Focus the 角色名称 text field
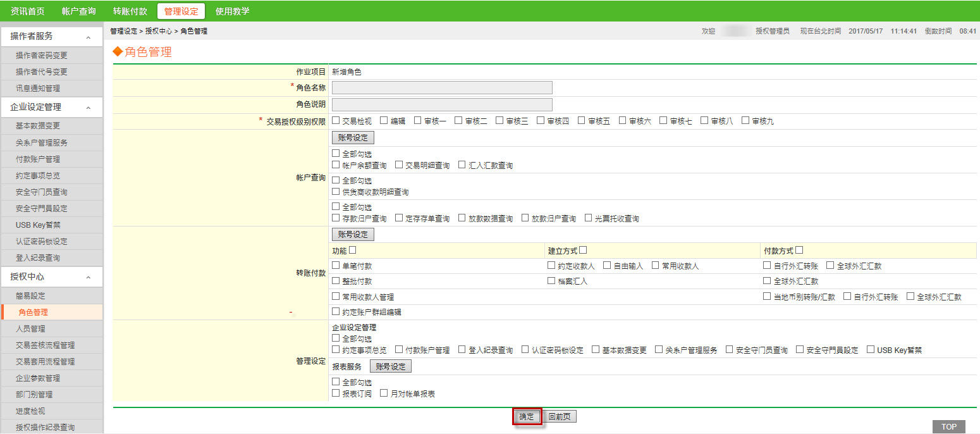This screenshot has width=980, height=434. tap(442, 88)
